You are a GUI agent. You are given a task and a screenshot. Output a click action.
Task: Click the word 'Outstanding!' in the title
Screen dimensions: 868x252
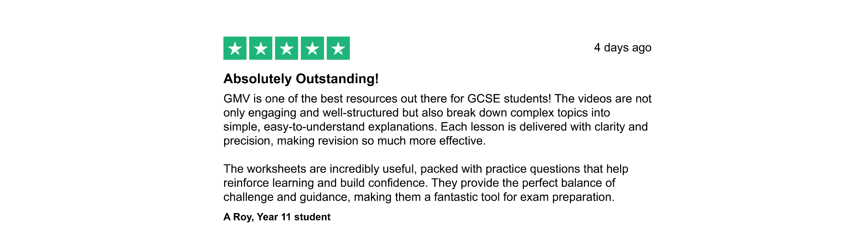[x=337, y=79]
